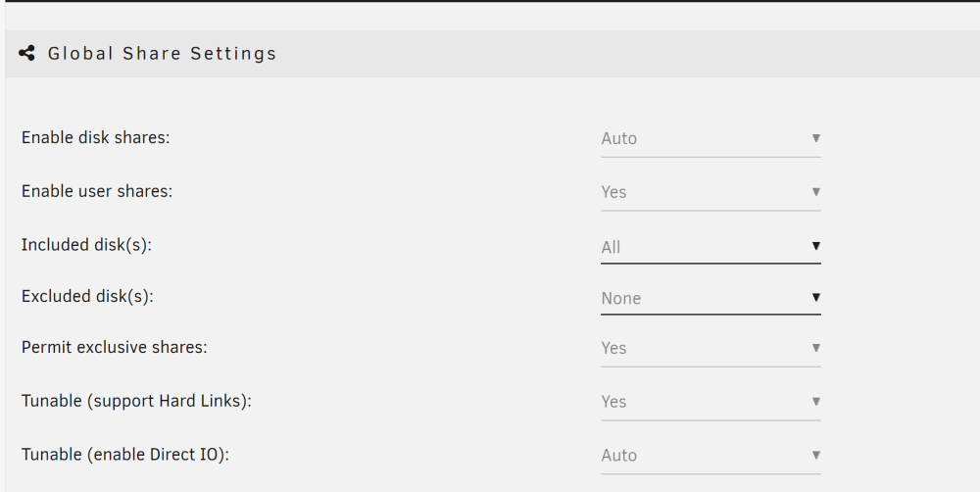Screen dimensions: 980x492
Task: Open the Permit exclusive shares dropdown
Action: click(710, 348)
